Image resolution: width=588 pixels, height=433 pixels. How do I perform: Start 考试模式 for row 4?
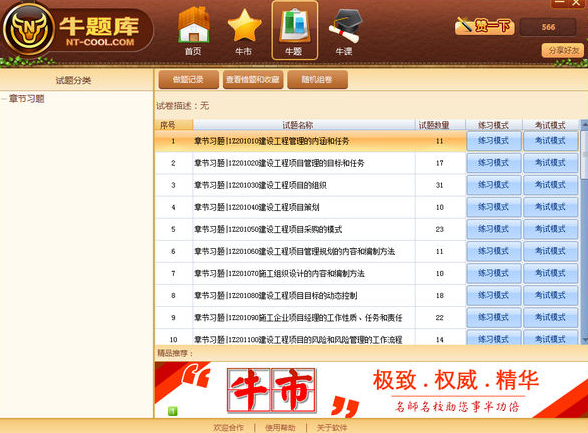coord(550,207)
